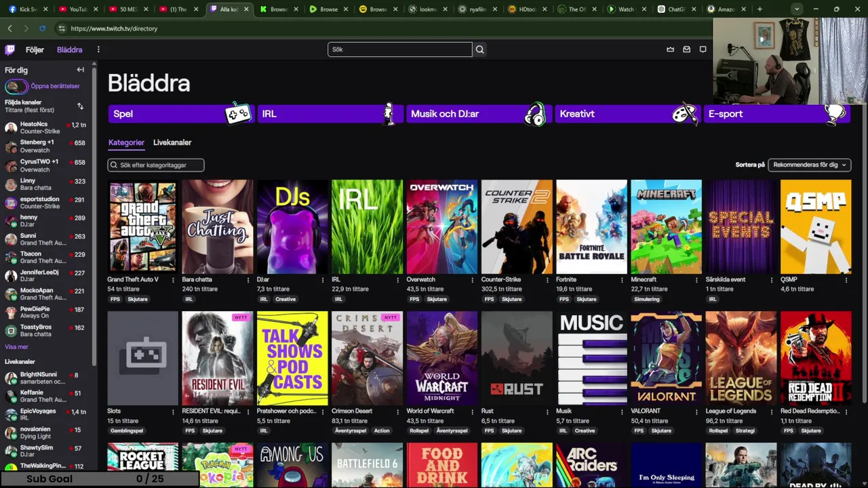Collapse the För dig sidebar
Screen dimensions: 868x488
tap(80, 70)
